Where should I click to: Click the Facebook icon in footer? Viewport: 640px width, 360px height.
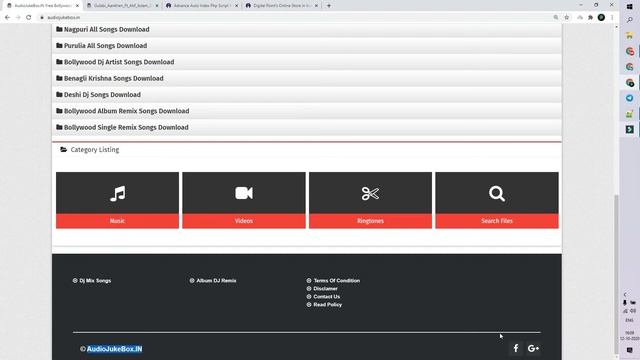516,348
